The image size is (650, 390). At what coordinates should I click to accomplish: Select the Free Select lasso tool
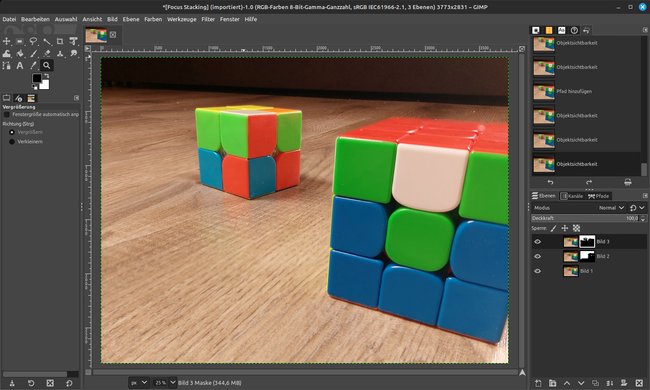(33, 41)
